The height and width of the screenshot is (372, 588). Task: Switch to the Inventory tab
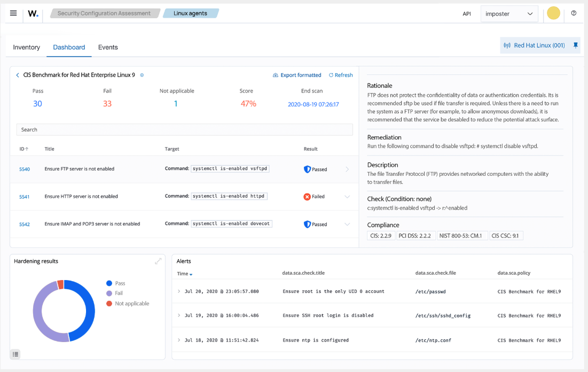(x=26, y=47)
